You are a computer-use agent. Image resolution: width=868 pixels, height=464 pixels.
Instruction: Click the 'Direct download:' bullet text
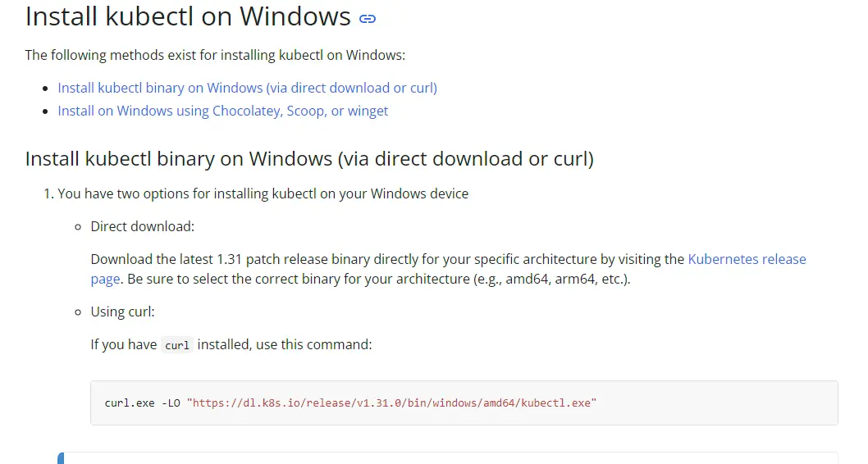142,226
